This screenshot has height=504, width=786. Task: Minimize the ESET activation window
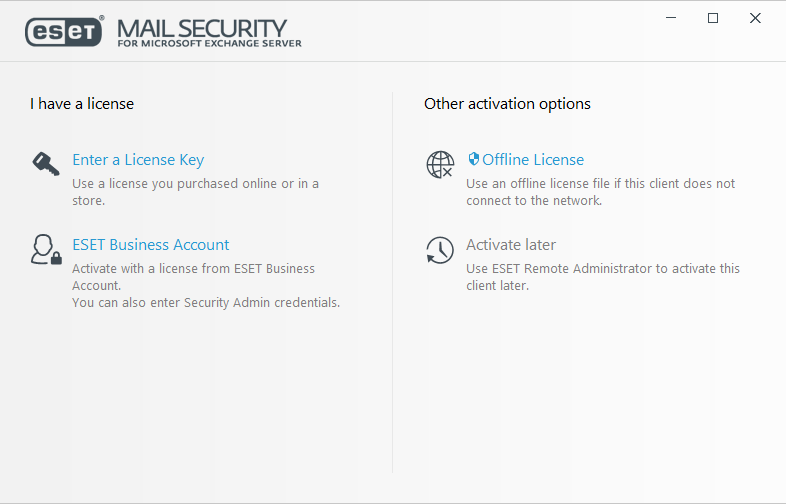(671, 18)
